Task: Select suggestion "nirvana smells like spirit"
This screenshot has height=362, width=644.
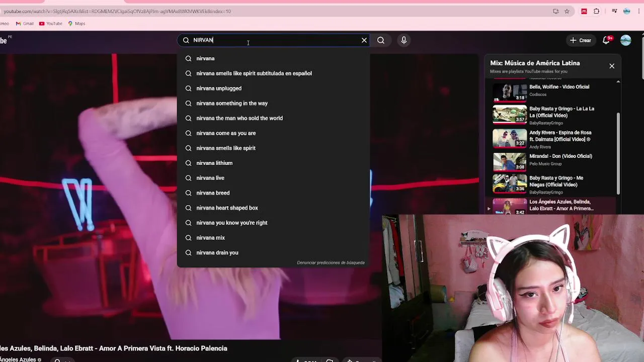Action: point(273,148)
